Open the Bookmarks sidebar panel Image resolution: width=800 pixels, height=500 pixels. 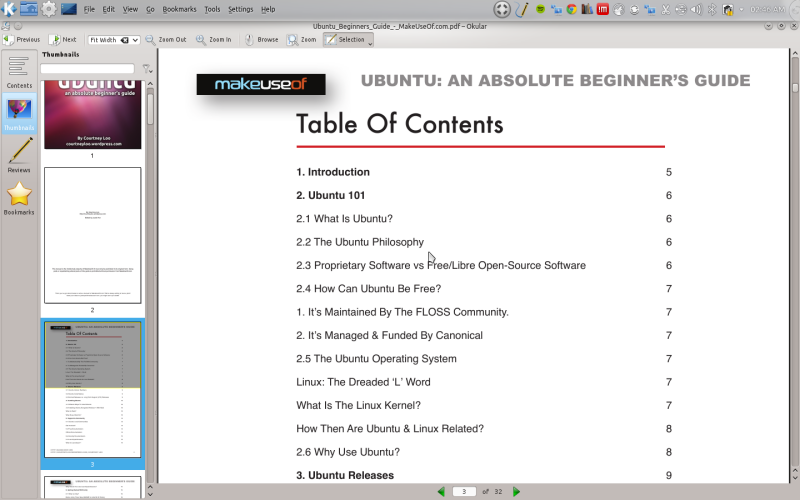click(x=19, y=198)
